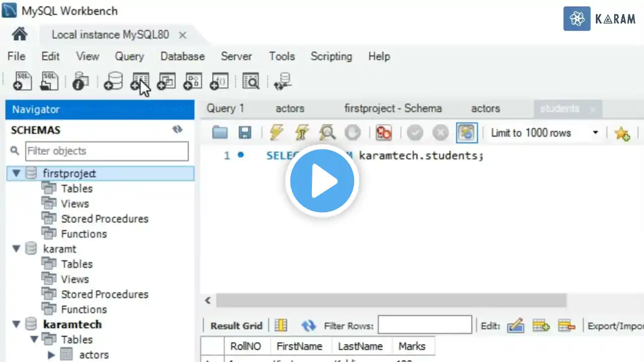
Task: Select Stored Procedures under firstproject
Action: coord(105,219)
